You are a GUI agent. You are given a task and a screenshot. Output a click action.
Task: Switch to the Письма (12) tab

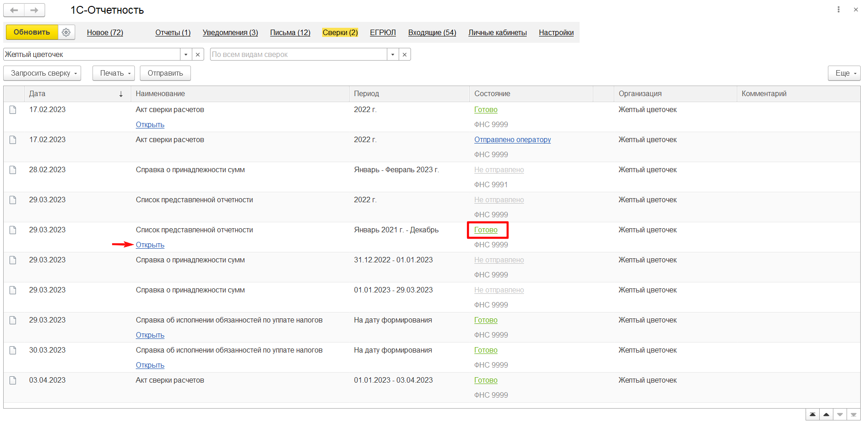click(x=290, y=33)
